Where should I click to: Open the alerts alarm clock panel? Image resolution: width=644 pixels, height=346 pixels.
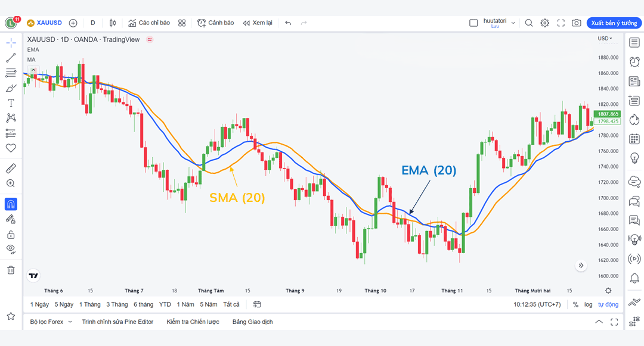click(x=634, y=62)
